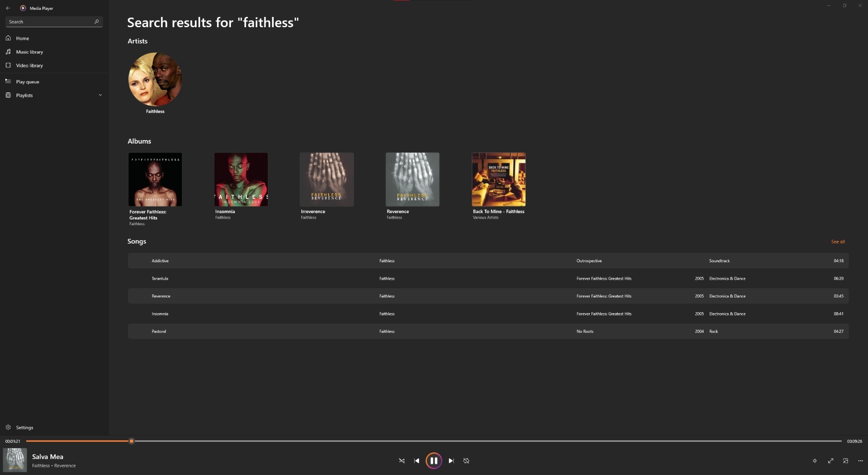Screen dimensions: 868x475
Task: Click the back arrow button
Action: pyautogui.click(x=8, y=8)
